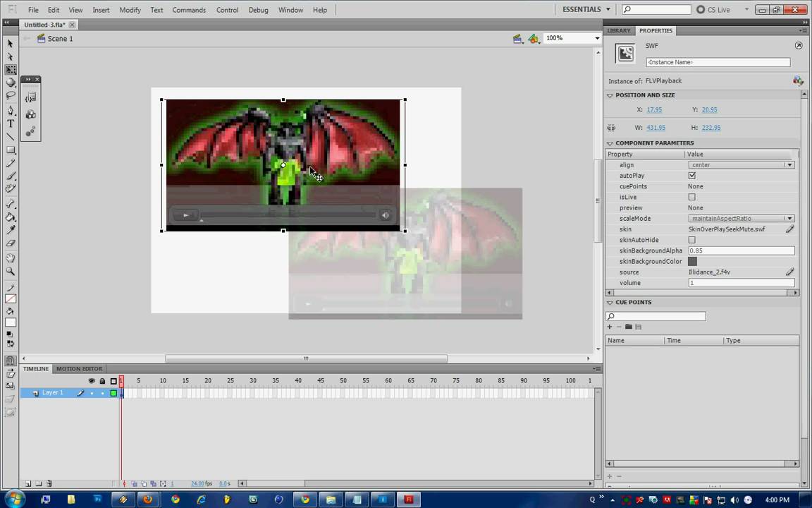Edit the source parameter pencil icon

pos(789,272)
